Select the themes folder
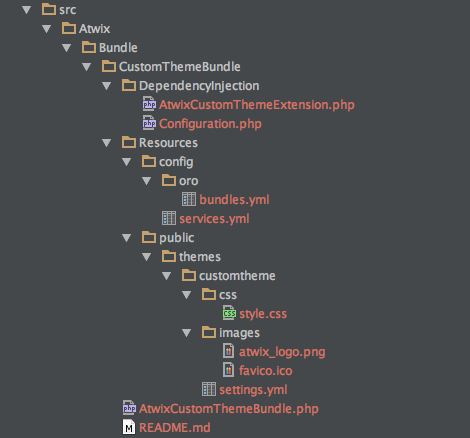The height and width of the screenshot is (438, 470). click(x=200, y=257)
